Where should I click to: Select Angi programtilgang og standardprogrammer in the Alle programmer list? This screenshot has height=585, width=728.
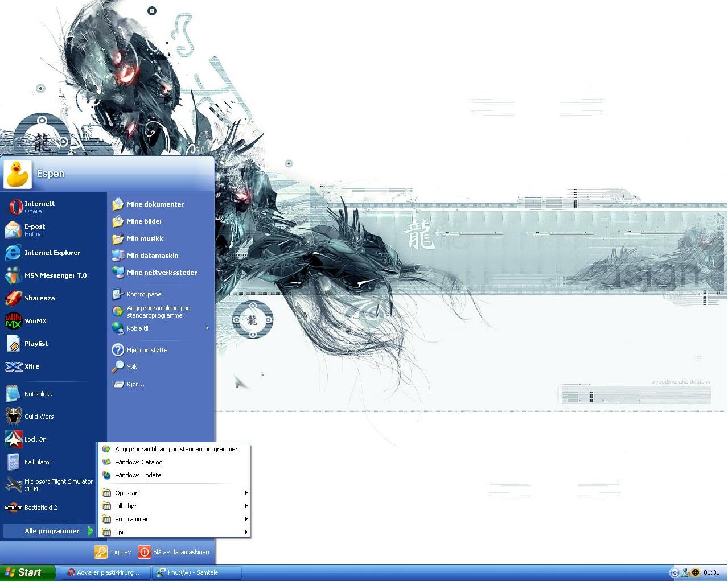pyautogui.click(x=175, y=449)
